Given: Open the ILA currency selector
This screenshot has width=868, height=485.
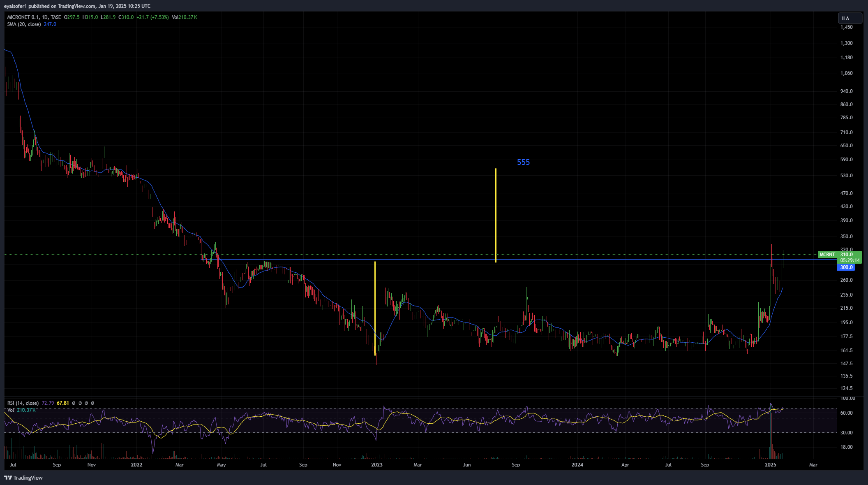Looking at the screenshot, I should [850, 18].
